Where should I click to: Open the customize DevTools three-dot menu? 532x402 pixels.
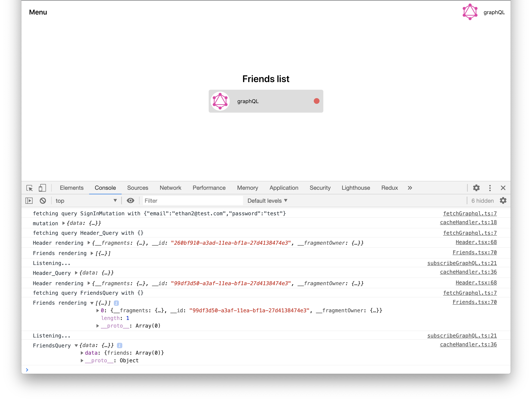point(490,188)
